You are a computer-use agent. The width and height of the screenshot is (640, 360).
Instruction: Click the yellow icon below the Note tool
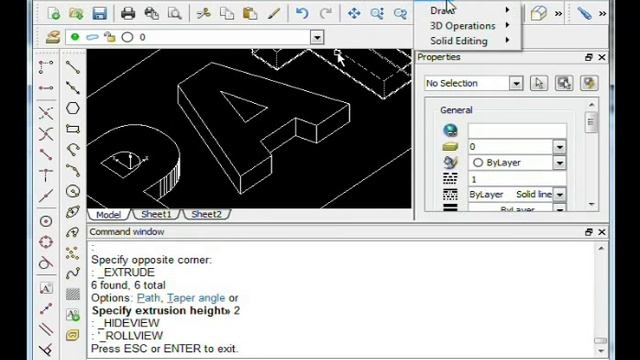coord(73,336)
